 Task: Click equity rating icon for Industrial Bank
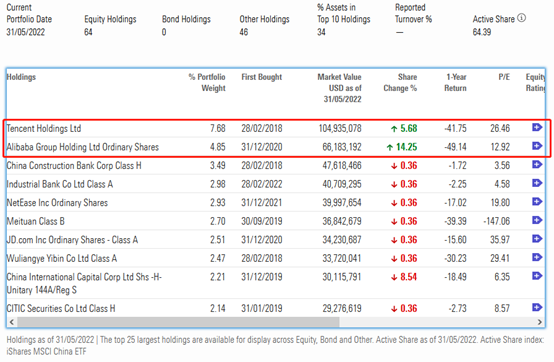[x=537, y=183]
